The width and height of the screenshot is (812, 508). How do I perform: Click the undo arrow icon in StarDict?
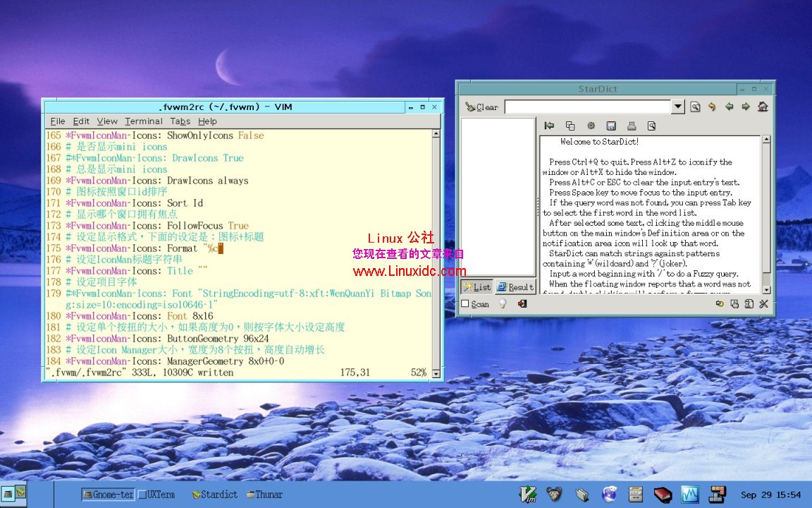(x=712, y=107)
